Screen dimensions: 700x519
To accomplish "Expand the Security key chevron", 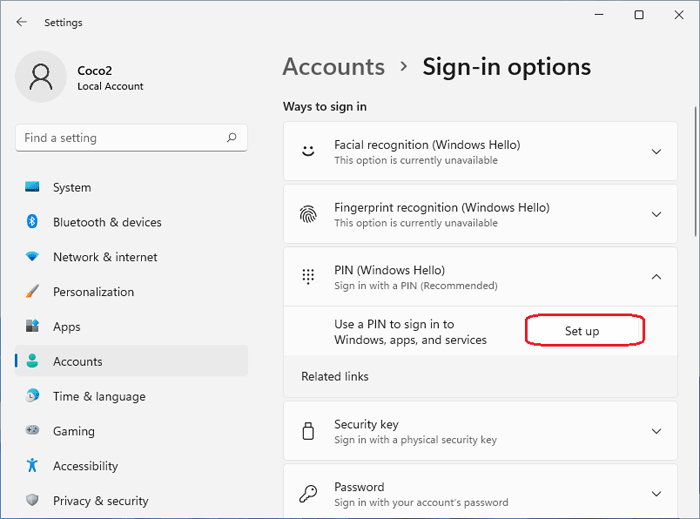I will point(656,431).
